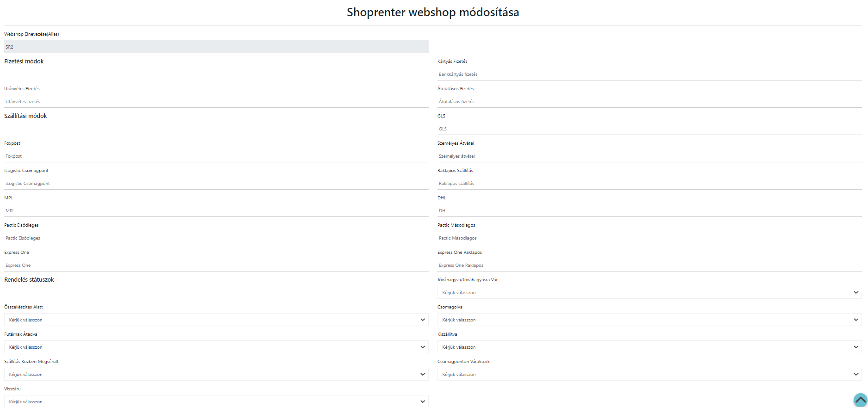Click the Személyes Átvétel input field
868x407 pixels.
650,156
